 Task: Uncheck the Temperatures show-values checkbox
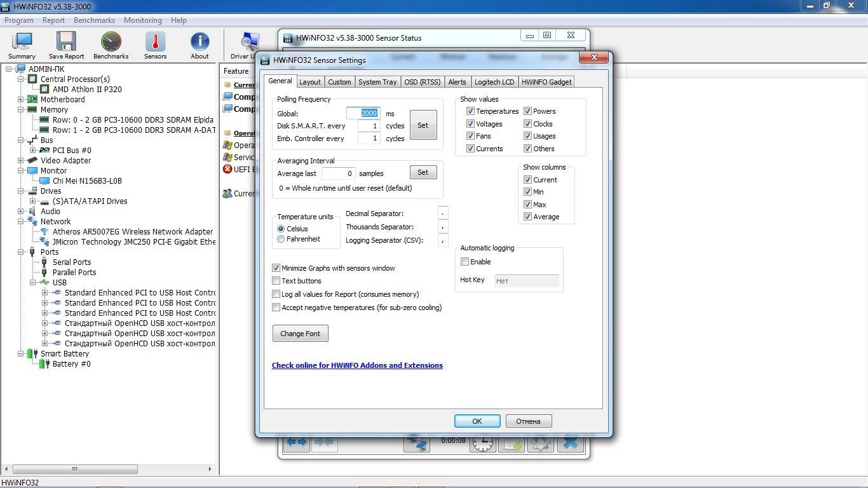tap(470, 111)
